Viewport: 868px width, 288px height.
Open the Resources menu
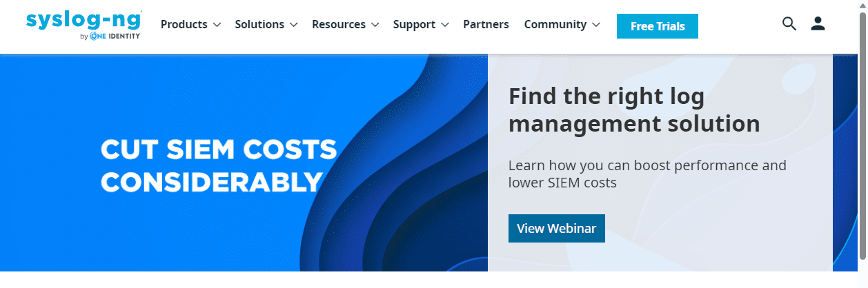coord(339,25)
